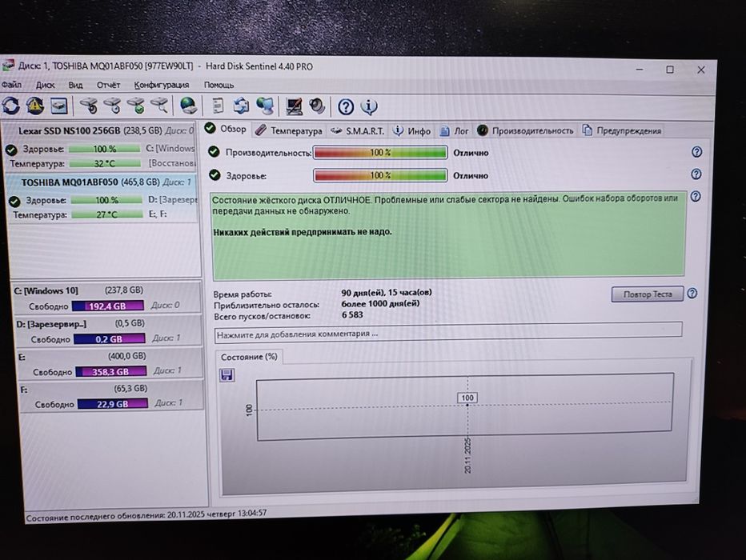Click the yellow warning-triangle toolbar icon
Image resolution: width=746 pixels, height=560 pixels.
tap(35, 106)
